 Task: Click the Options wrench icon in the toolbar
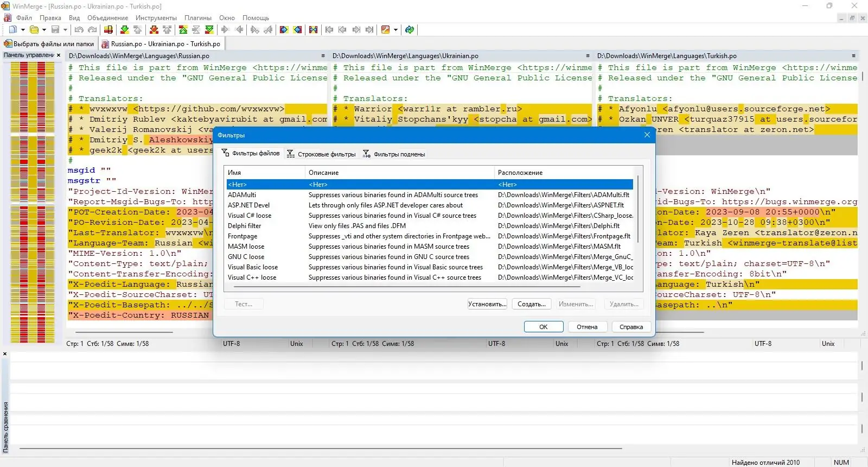pyautogui.click(x=386, y=30)
